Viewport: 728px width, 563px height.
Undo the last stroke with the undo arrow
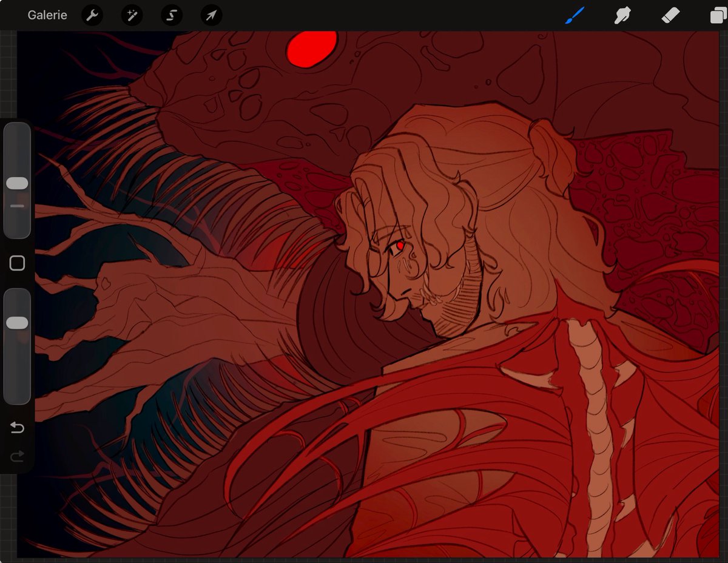coord(17,428)
